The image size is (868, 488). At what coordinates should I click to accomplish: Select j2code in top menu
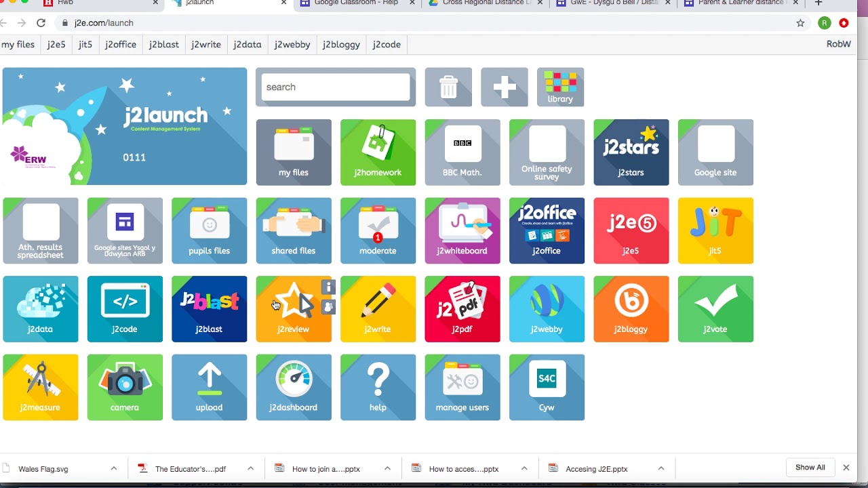coord(387,45)
